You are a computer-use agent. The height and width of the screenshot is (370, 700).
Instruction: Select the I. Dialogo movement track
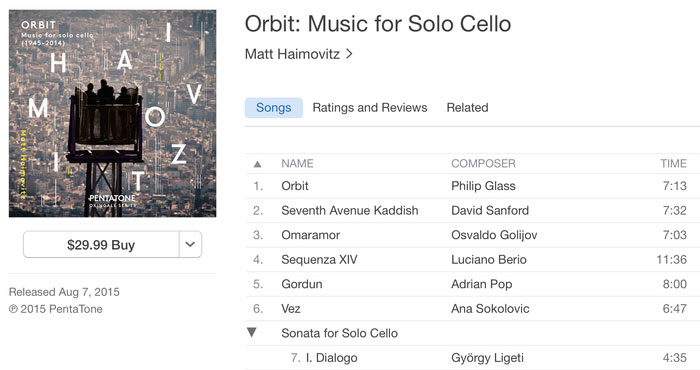click(x=472, y=358)
